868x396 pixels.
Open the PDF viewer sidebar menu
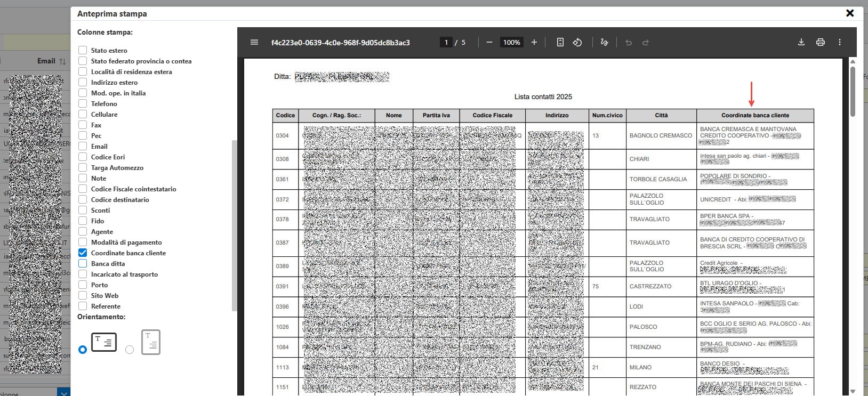[254, 43]
